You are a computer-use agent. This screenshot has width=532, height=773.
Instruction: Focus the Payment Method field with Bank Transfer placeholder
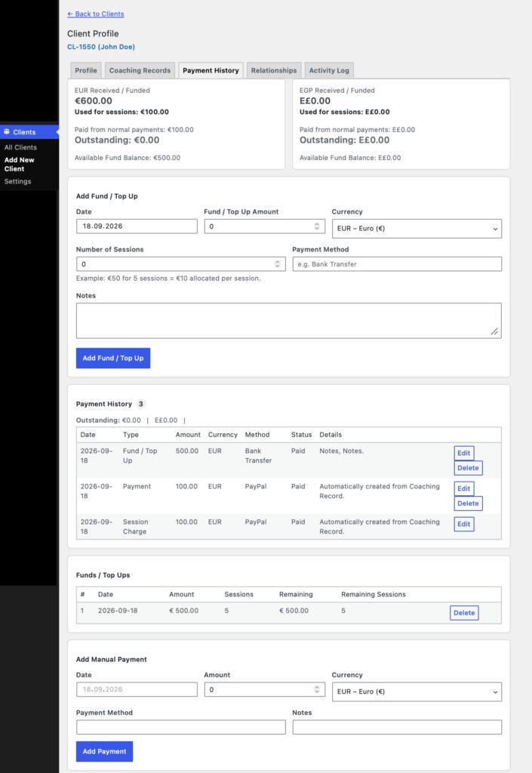(x=397, y=263)
